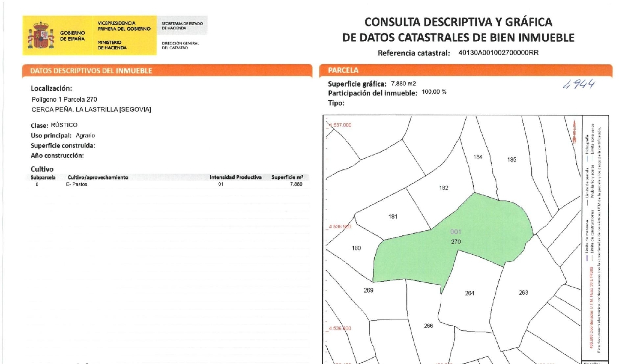Select the Límite de manzana legend symbol

pos(587,257)
